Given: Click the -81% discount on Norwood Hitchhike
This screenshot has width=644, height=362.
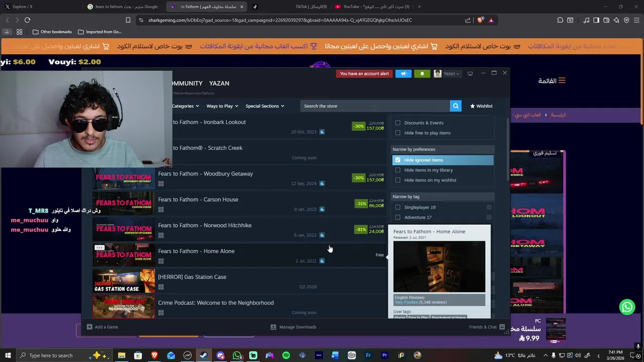Looking at the screenshot, I should (361, 229).
